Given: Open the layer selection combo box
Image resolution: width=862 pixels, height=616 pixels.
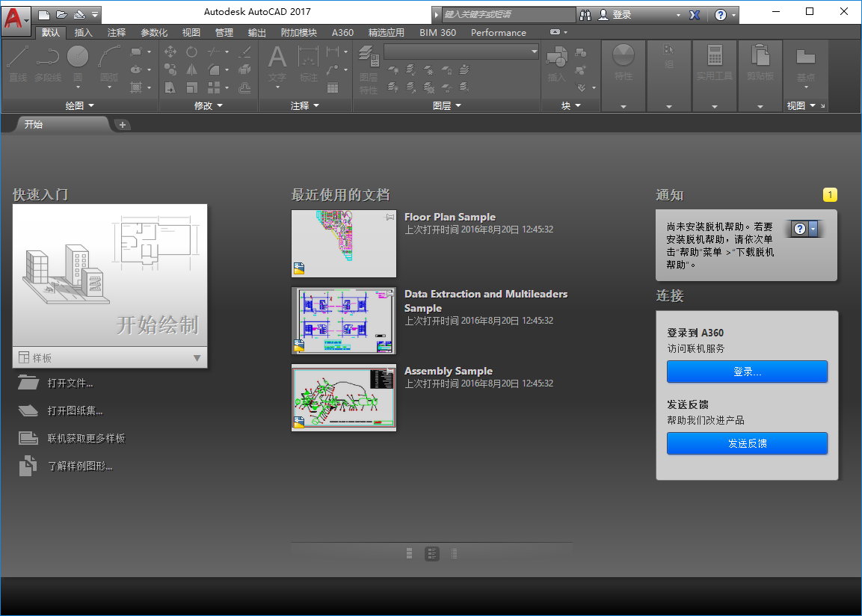Looking at the screenshot, I should pos(461,52).
